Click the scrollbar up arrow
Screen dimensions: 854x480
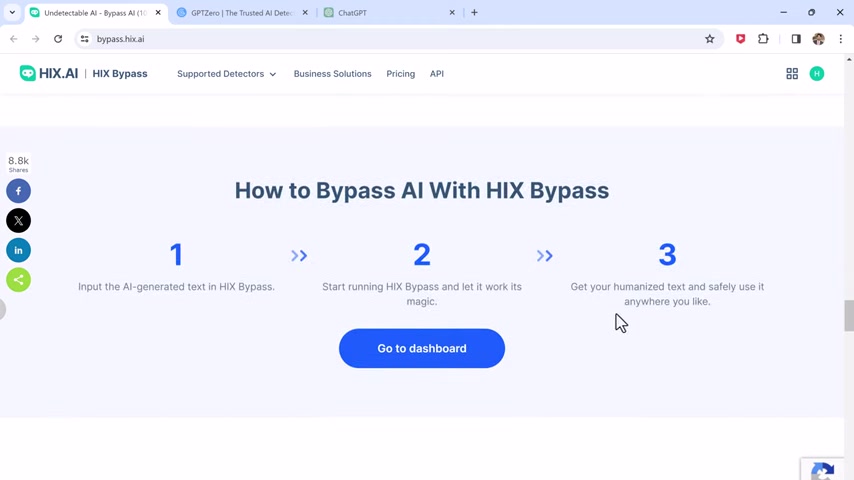click(x=849, y=59)
